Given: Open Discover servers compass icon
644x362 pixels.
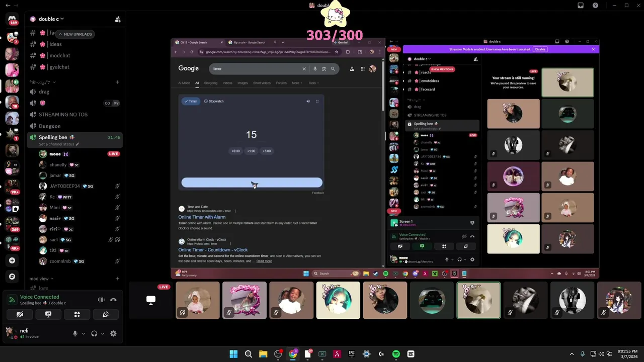Looking at the screenshot, I should (x=12, y=277).
